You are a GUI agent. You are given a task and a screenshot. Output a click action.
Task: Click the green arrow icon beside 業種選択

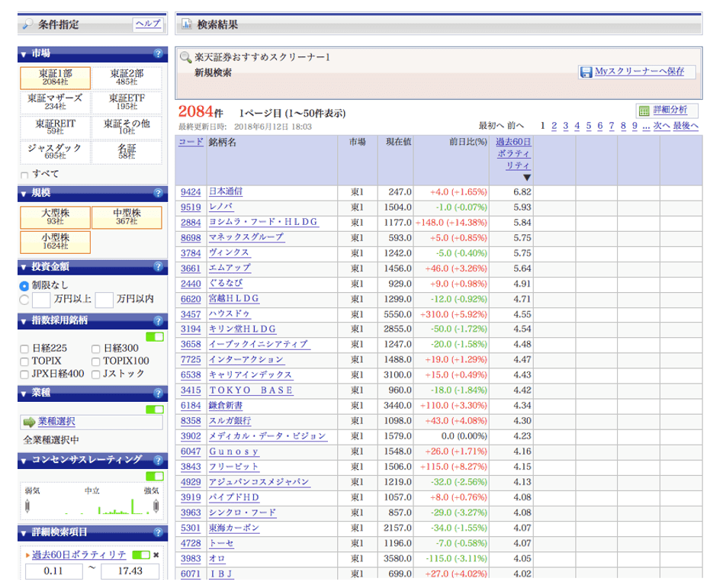[x=29, y=422]
